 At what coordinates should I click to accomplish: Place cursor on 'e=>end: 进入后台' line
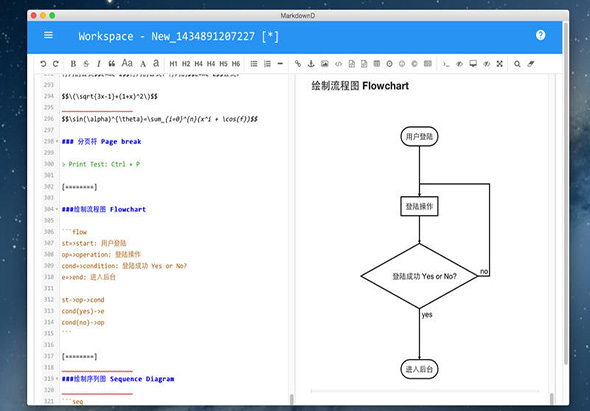click(x=89, y=277)
